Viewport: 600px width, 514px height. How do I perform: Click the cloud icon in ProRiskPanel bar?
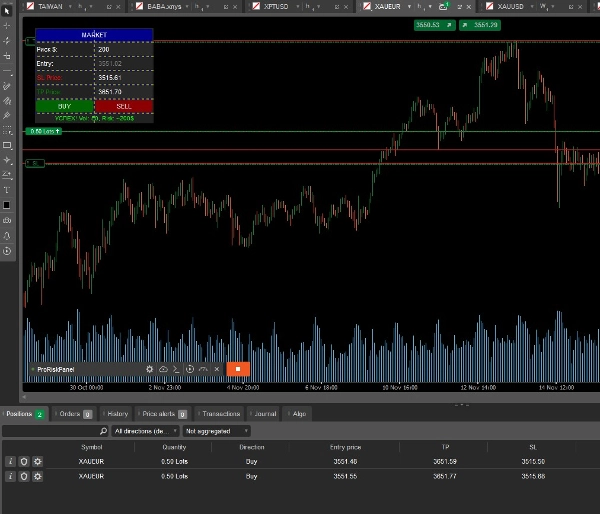163,369
